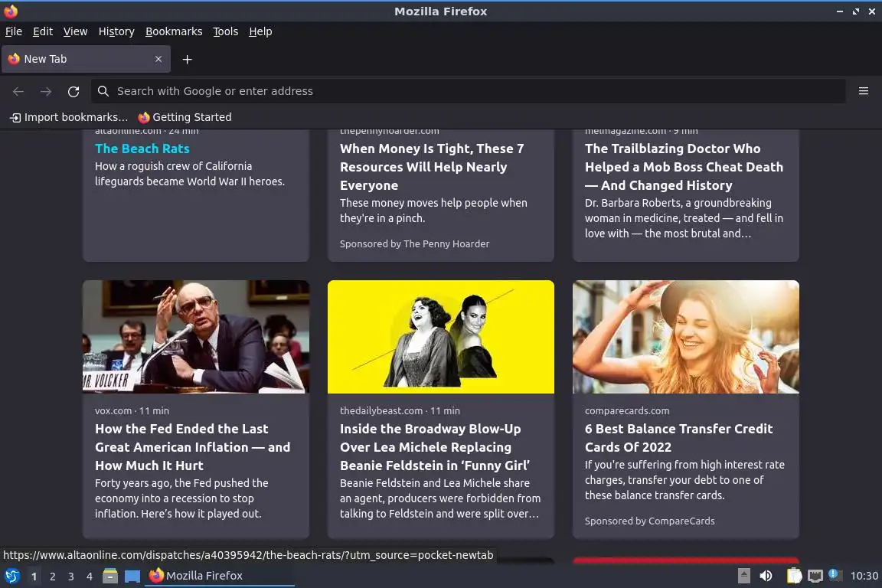Open Inside the Broadway Blow-Up headline
The image size is (882, 588).
[x=435, y=447]
